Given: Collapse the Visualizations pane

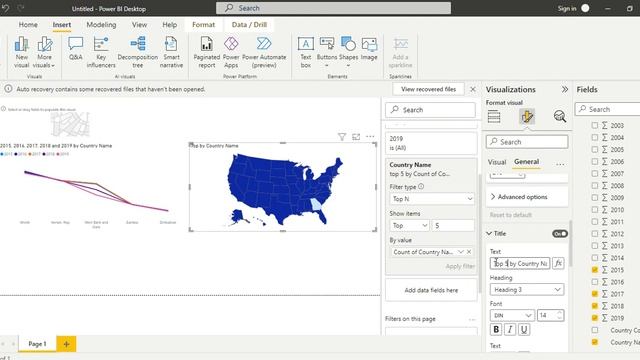Looking at the screenshot, I should click(564, 89).
